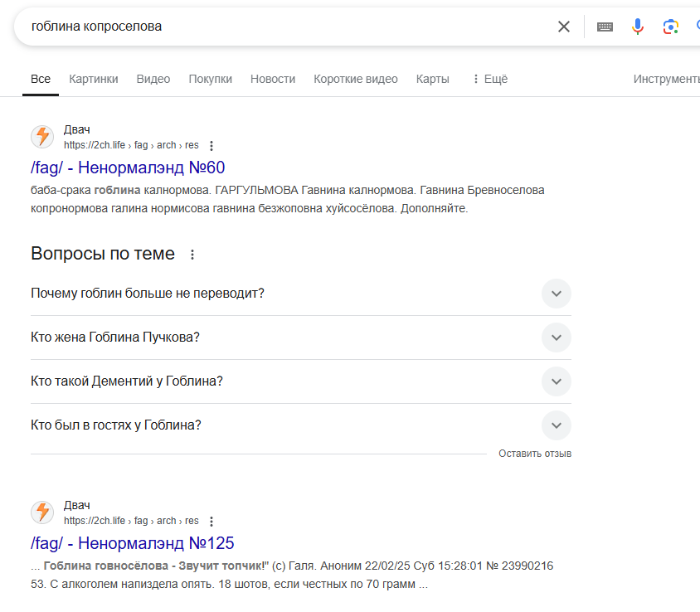Switch to the Новости tab
This screenshot has height=612, width=700.
click(273, 79)
